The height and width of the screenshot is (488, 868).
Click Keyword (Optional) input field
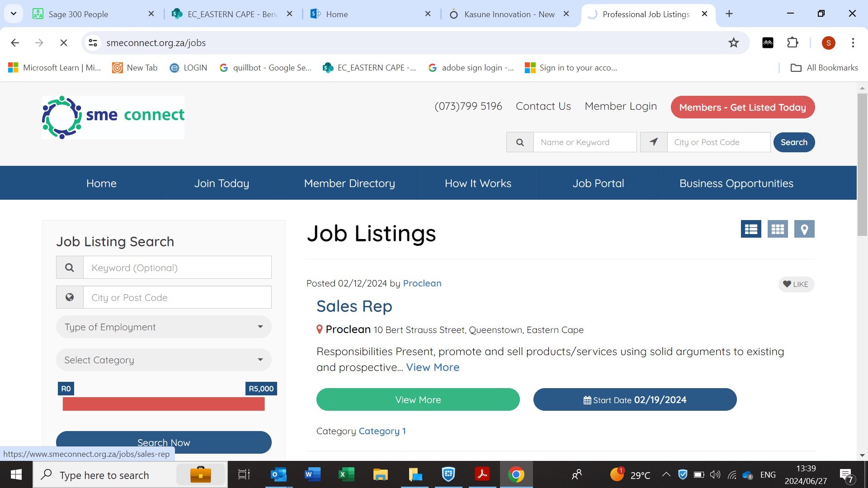[177, 267]
